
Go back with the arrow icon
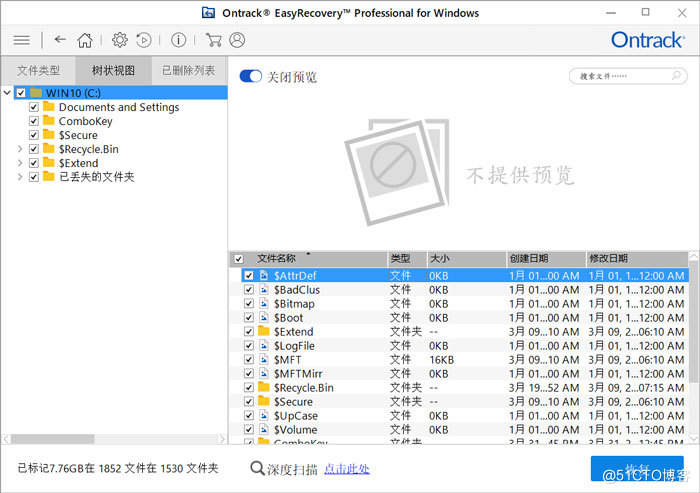click(60, 40)
